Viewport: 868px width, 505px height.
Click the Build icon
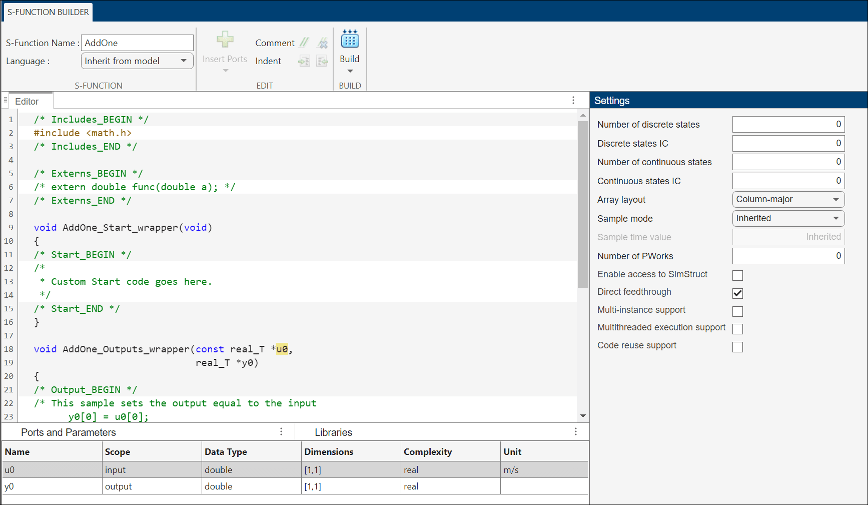(350, 39)
